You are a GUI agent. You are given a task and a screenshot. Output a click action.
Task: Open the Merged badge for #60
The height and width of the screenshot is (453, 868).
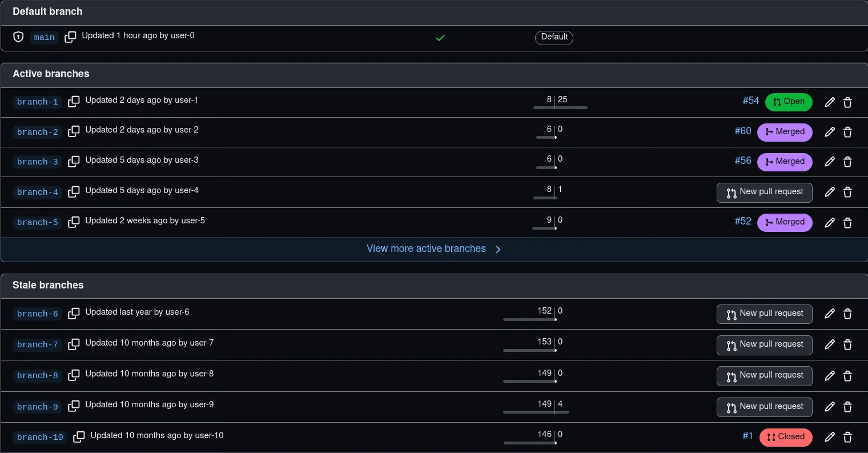point(785,132)
